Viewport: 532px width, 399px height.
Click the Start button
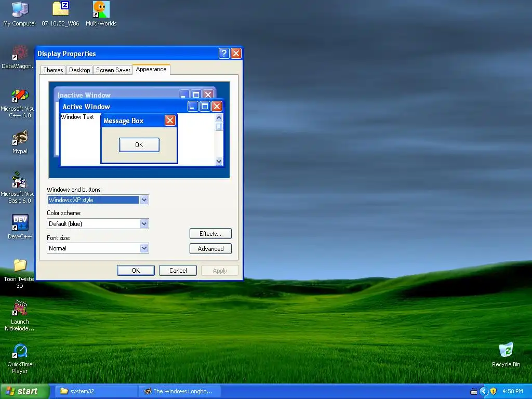[x=24, y=391]
